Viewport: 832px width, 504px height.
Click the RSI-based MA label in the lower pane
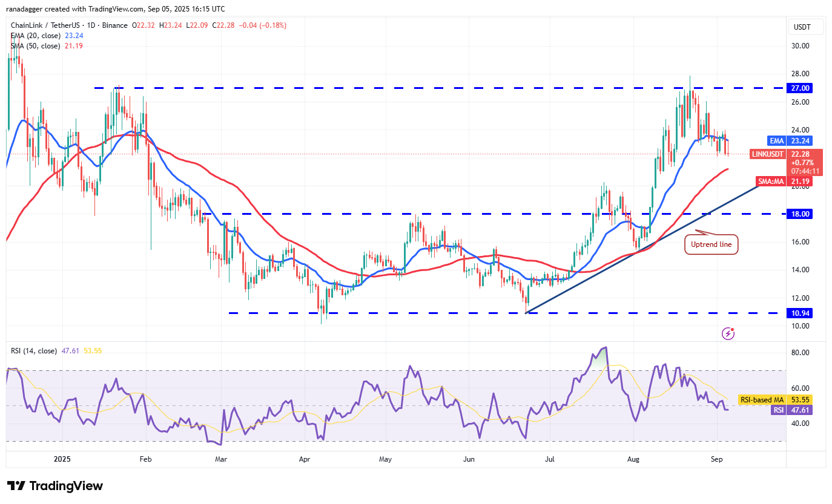pyautogui.click(x=762, y=400)
